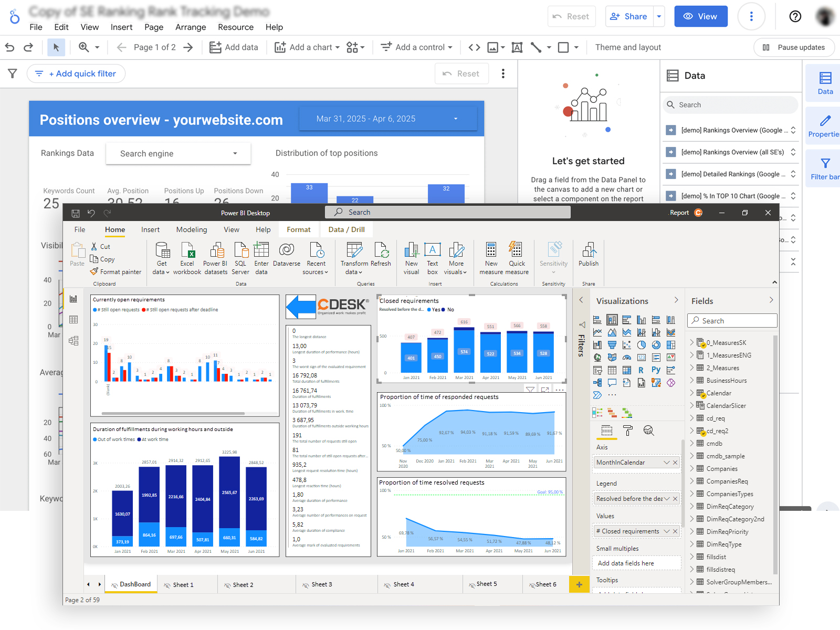Open the Python script visual

click(656, 370)
